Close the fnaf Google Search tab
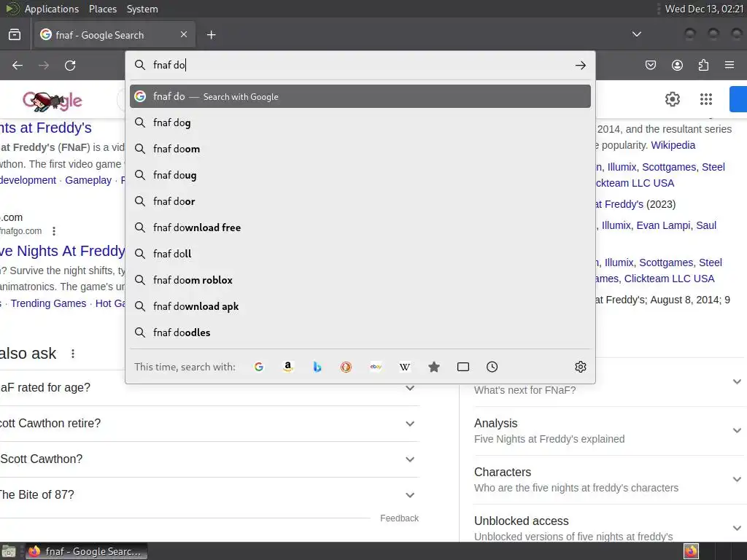 pos(184,34)
